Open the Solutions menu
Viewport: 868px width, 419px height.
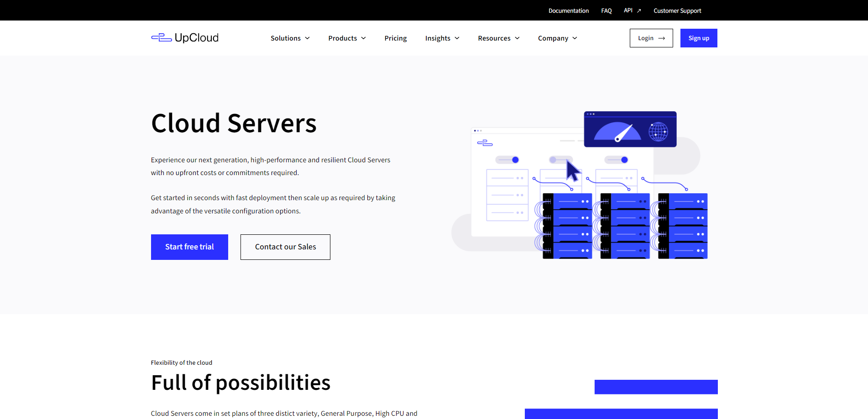point(290,38)
